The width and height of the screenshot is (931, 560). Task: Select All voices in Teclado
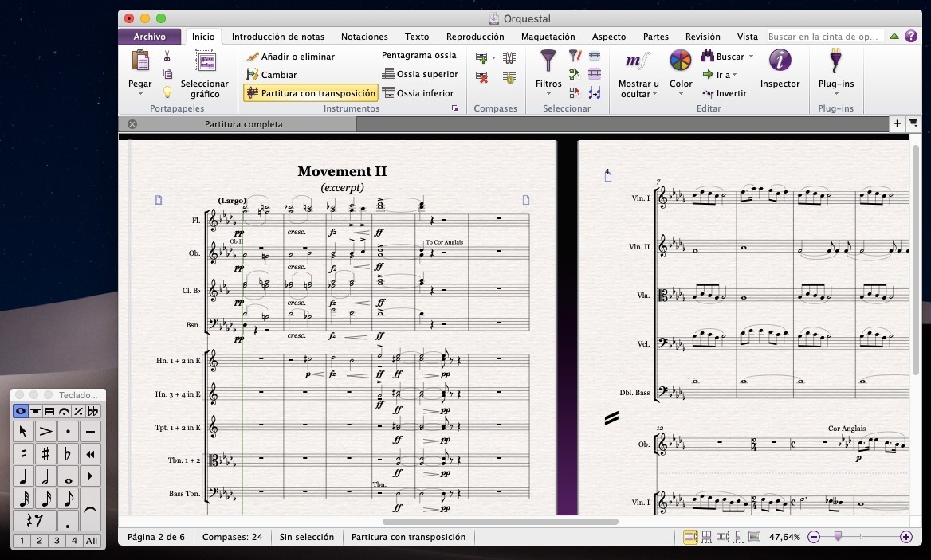tap(92, 540)
